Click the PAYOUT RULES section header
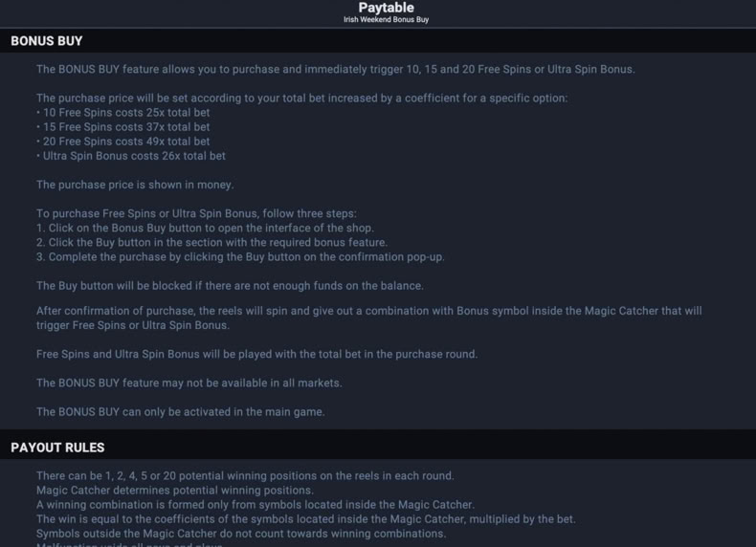Viewport: 756px width, 547px height. pos(57,448)
